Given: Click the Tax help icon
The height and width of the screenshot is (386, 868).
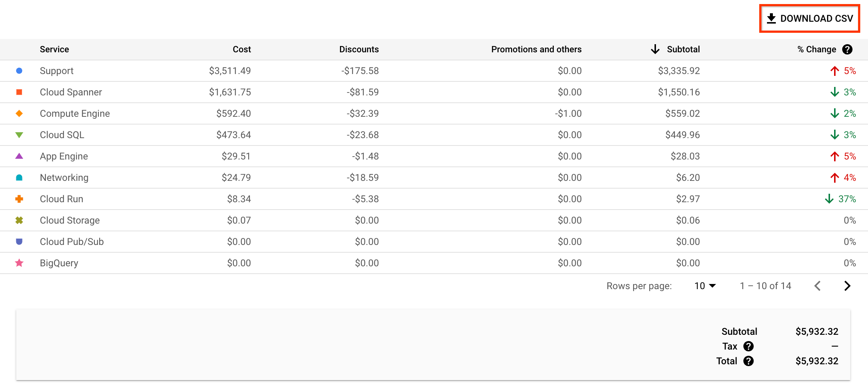Looking at the screenshot, I should pyautogui.click(x=749, y=346).
